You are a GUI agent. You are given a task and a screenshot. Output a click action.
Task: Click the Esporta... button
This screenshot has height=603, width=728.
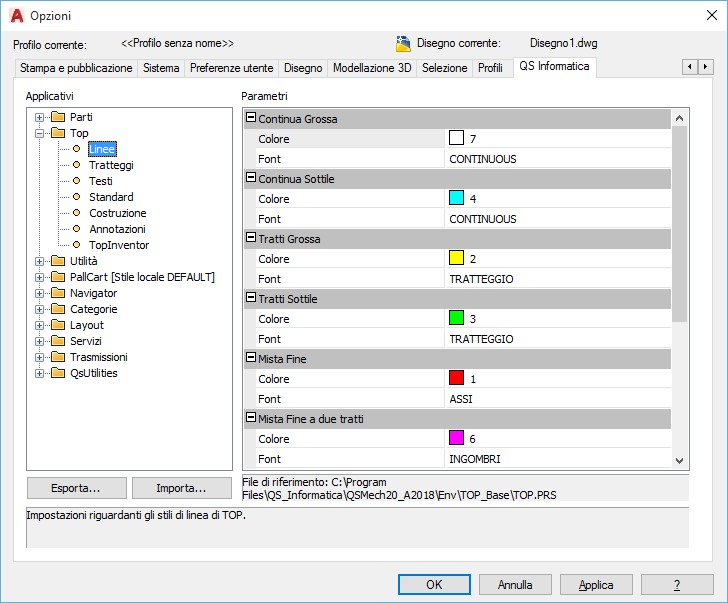(77, 488)
